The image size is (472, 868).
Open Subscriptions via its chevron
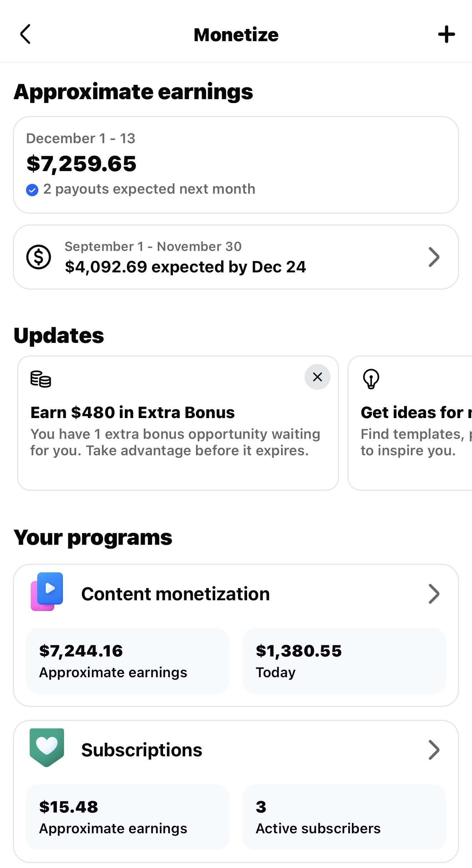(x=434, y=750)
